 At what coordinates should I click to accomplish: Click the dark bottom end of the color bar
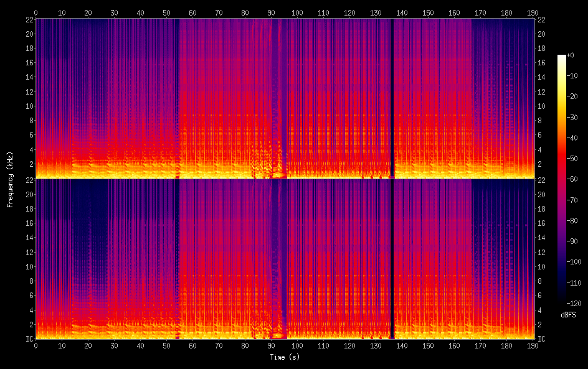click(562, 301)
